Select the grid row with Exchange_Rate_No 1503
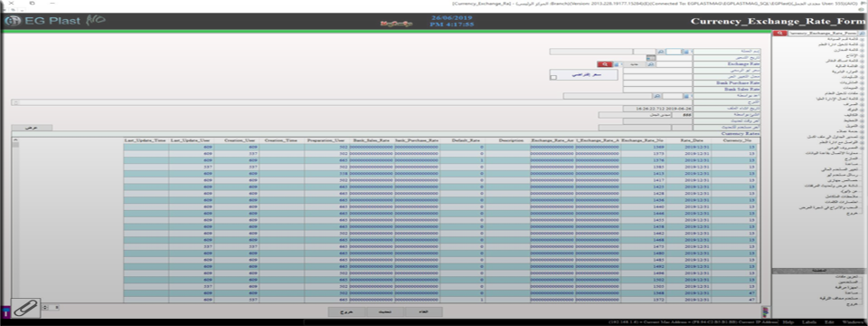This screenshot has height=326, width=868. point(439,286)
